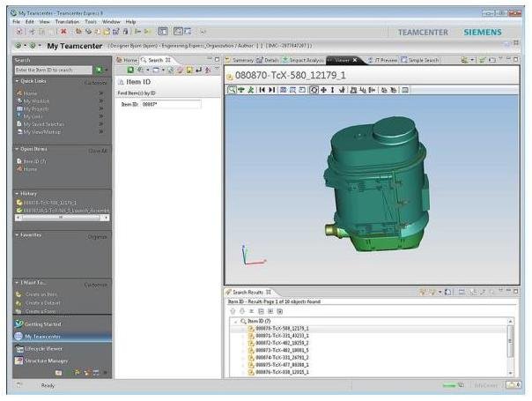The image size is (532, 401).
Task: Open the Translation menu
Action: (x=67, y=22)
